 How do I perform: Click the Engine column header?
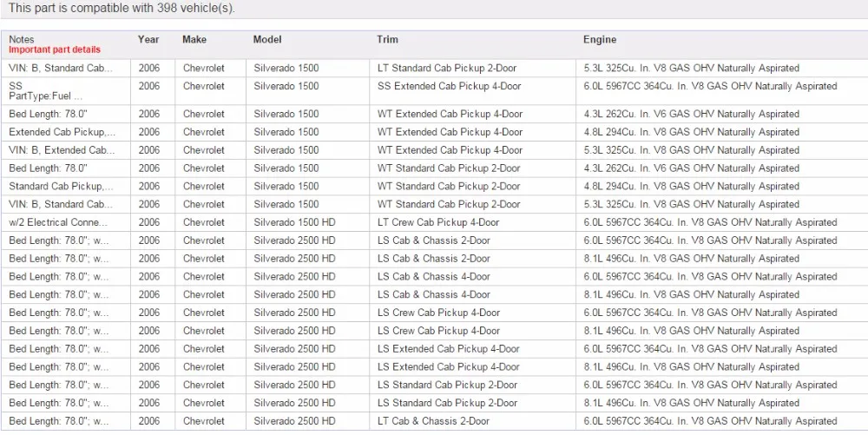(x=600, y=40)
